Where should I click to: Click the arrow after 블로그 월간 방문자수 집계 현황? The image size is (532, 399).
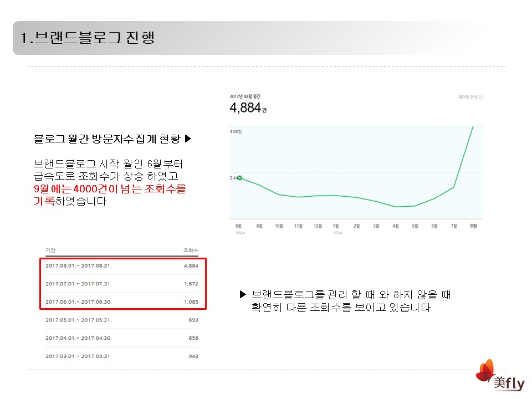tap(187, 139)
